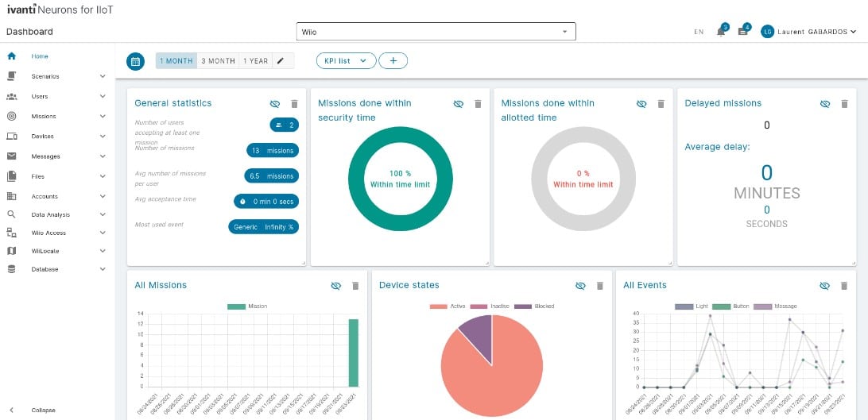
Task: Open the inbox messages icon in header
Action: pos(743,32)
